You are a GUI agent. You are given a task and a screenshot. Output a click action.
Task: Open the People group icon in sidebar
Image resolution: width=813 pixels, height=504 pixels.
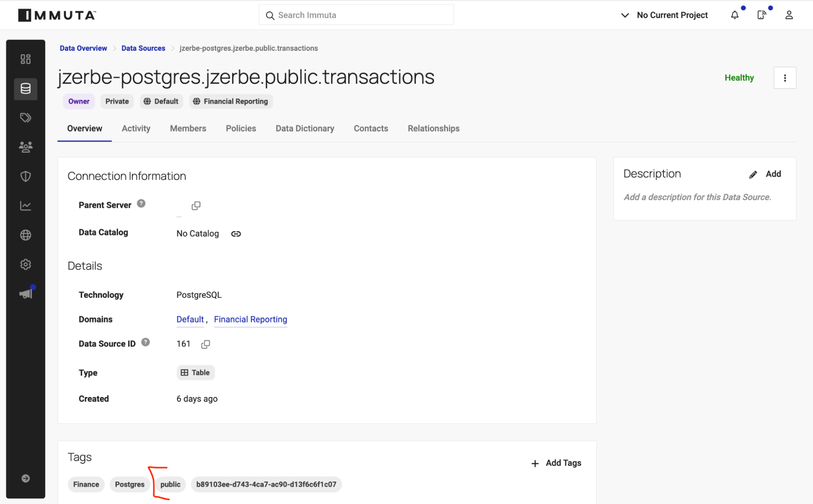click(x=26, y=147)
